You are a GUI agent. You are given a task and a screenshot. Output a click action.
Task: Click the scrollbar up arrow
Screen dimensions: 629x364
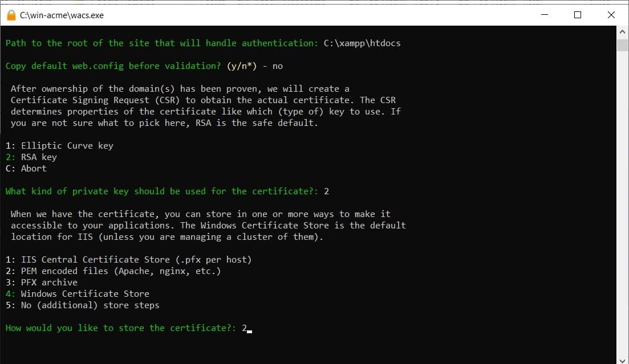tap(622, 32)
